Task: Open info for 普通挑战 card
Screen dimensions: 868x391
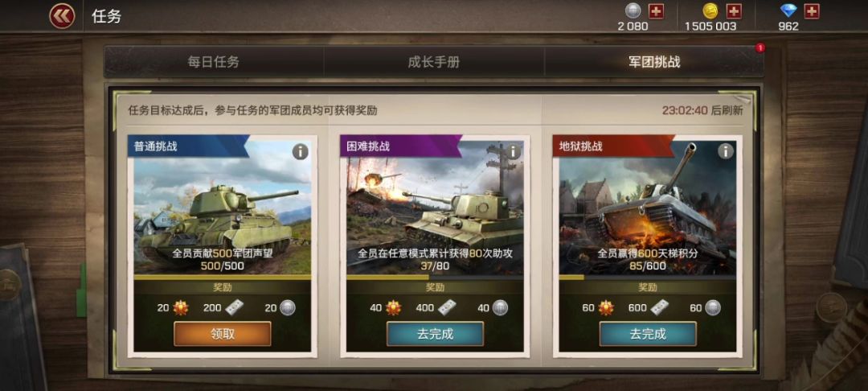Action: [x=300, y=151]
